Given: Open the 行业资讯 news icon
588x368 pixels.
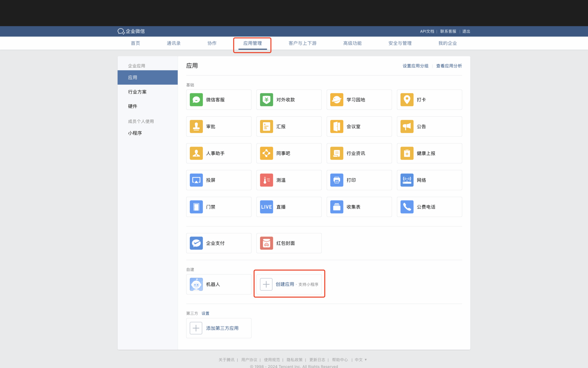Looking at the screenshot, I should (337, 153).
